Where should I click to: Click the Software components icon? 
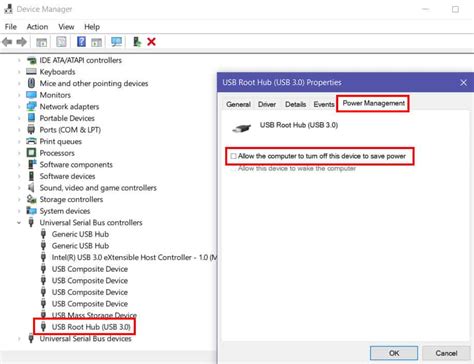pyautogui.click(x=32, y=164)
